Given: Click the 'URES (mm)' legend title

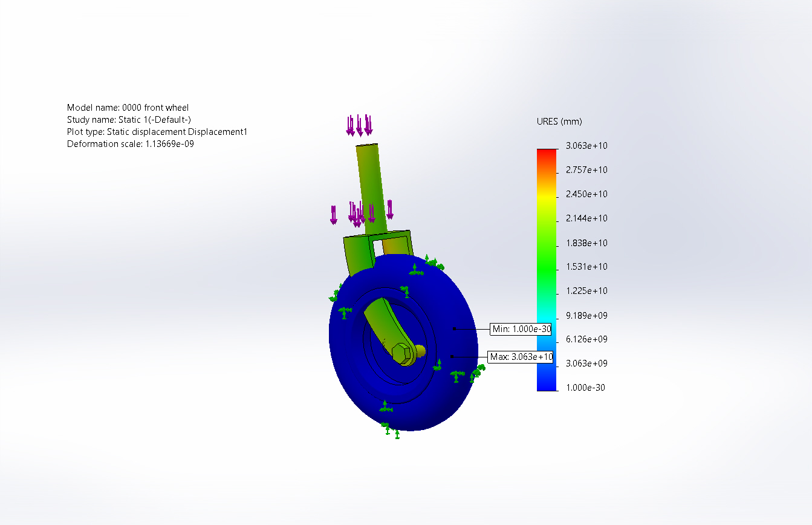Looking at the screenshot, I should coord(559,122).
